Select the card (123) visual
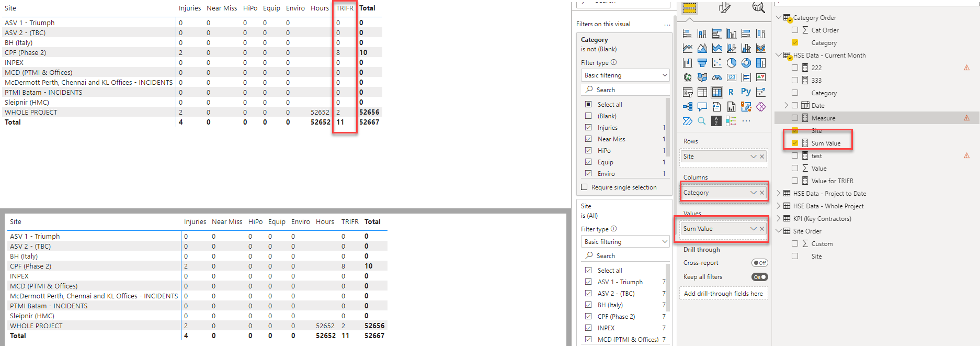Viewport: 980px width, 346px height. 732,77
